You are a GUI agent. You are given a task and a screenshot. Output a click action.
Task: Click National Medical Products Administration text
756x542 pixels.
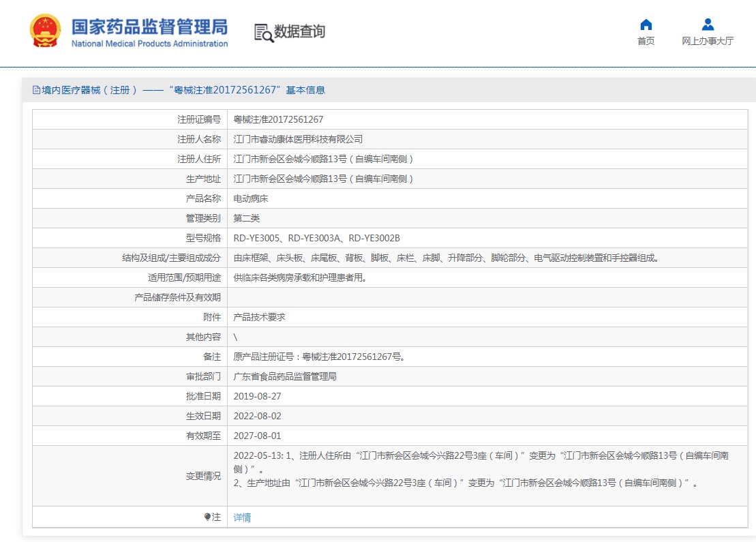tap(149, 44)
